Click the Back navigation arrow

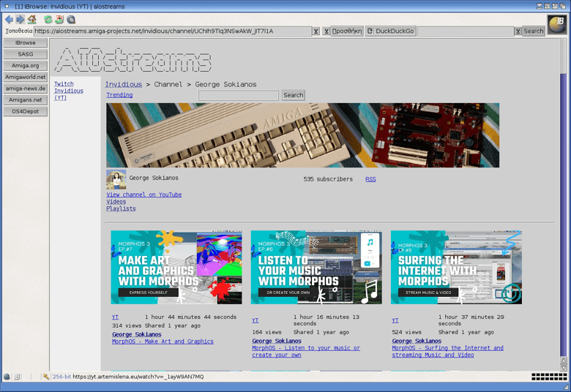click(x=9, y=20)
